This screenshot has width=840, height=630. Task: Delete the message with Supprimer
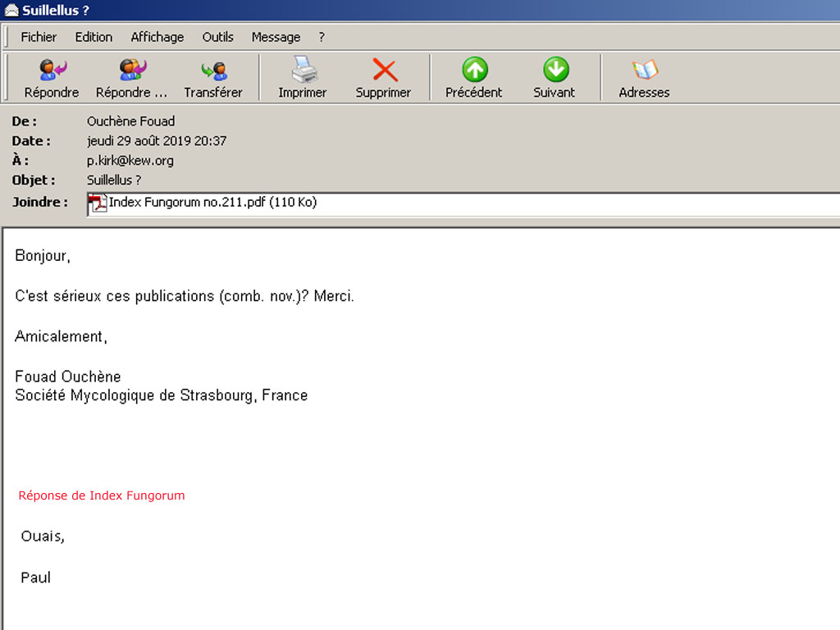pyautogui.click(x=383, y=71)
